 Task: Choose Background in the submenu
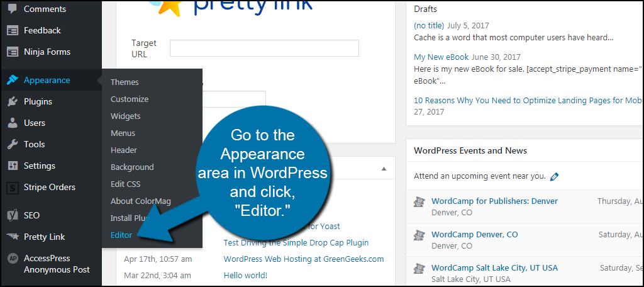tap(132, 167)
